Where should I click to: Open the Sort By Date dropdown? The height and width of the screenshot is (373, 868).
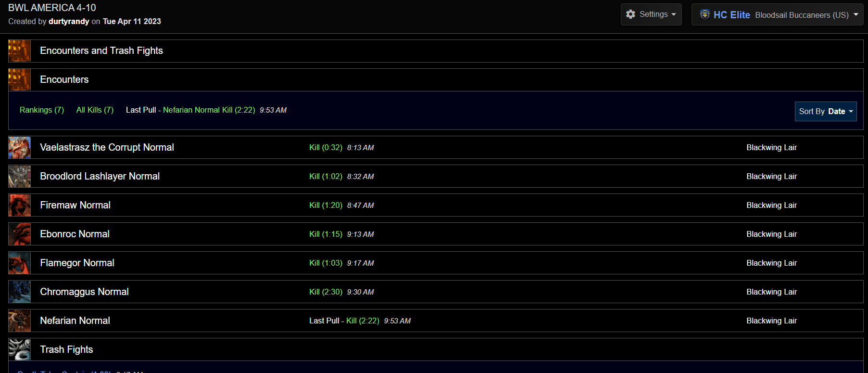point(826,111)
